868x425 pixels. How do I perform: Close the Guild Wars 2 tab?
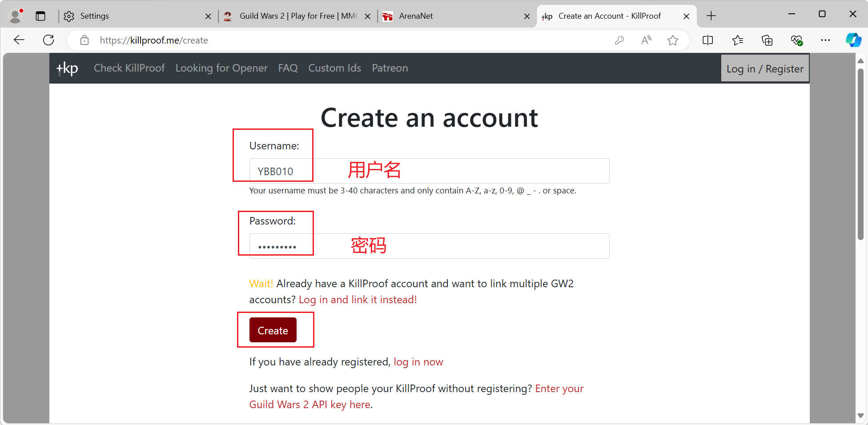pyautogui.click(x=368, y=16)
